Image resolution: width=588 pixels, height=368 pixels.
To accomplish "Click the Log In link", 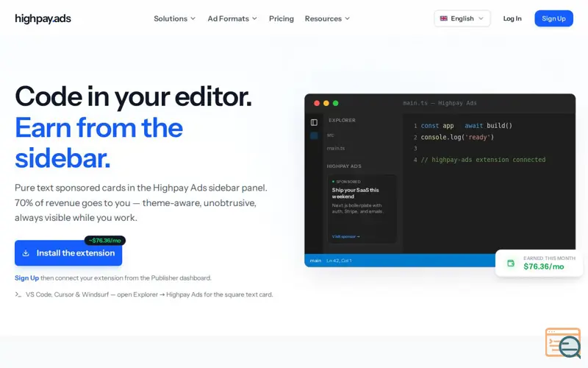I will 512,18.
